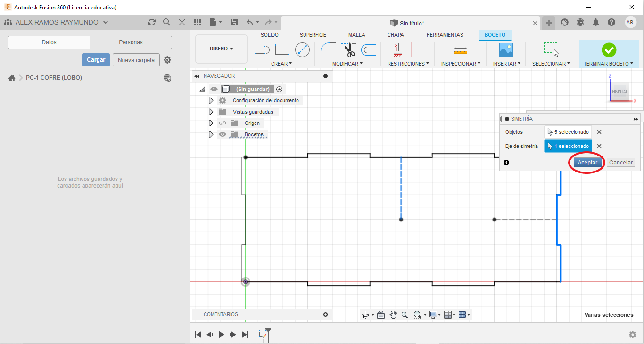The height and width of the screenshot is (344, 644).
Task: Click the Eje de simetría selection field
Action: pos(568,146)
